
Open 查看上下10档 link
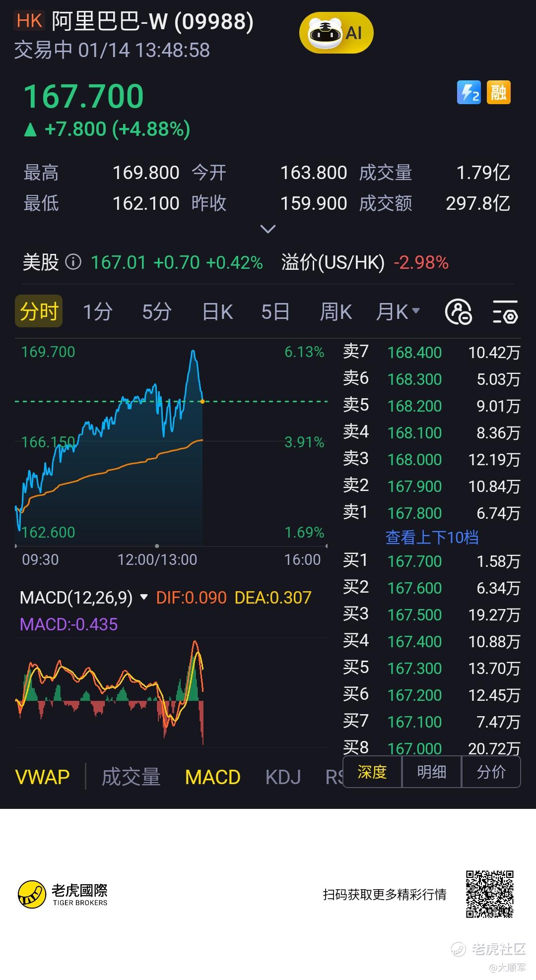(x=432, y=537)
